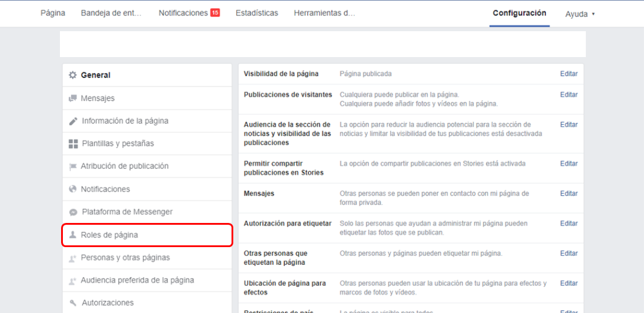The height and width of the screenshot is (313, 644).
Task: Open Audiencia preferida de la página settings
Action: (147, 281)
